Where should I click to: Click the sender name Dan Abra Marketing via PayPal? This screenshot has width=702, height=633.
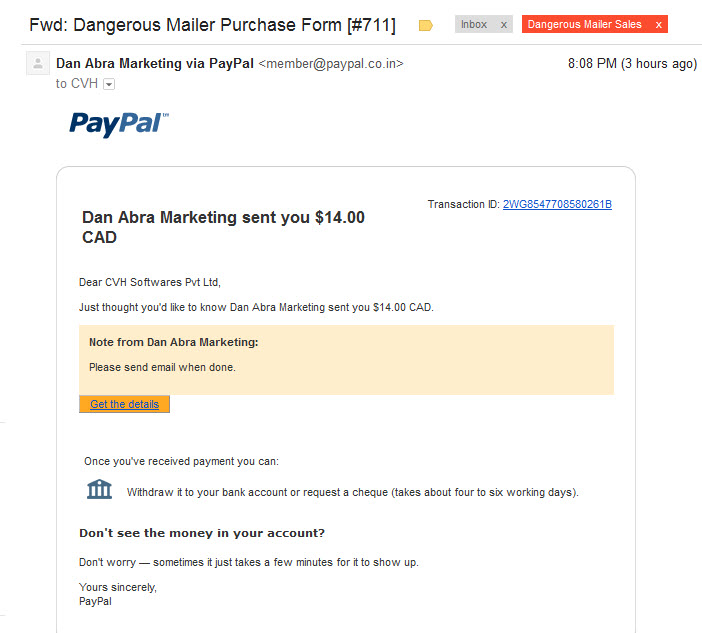155,64
